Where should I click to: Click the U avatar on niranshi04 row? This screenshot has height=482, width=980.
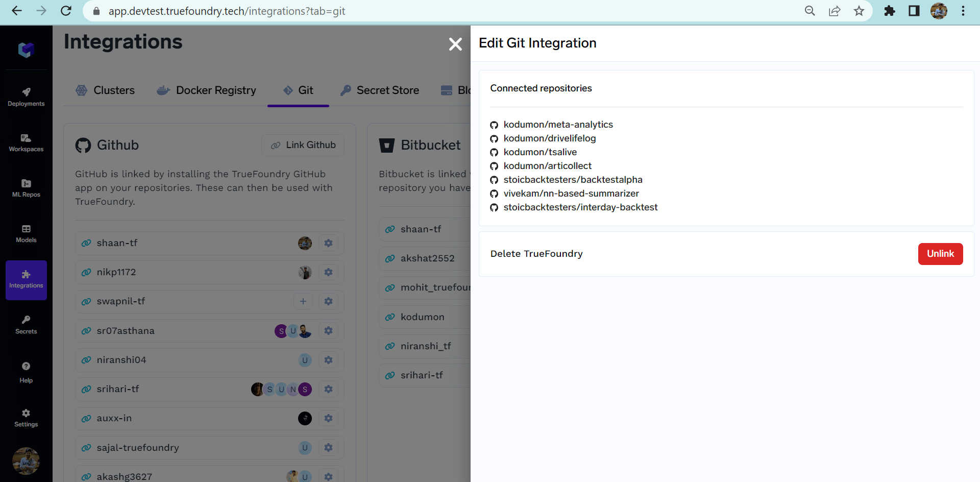[305, 360]
